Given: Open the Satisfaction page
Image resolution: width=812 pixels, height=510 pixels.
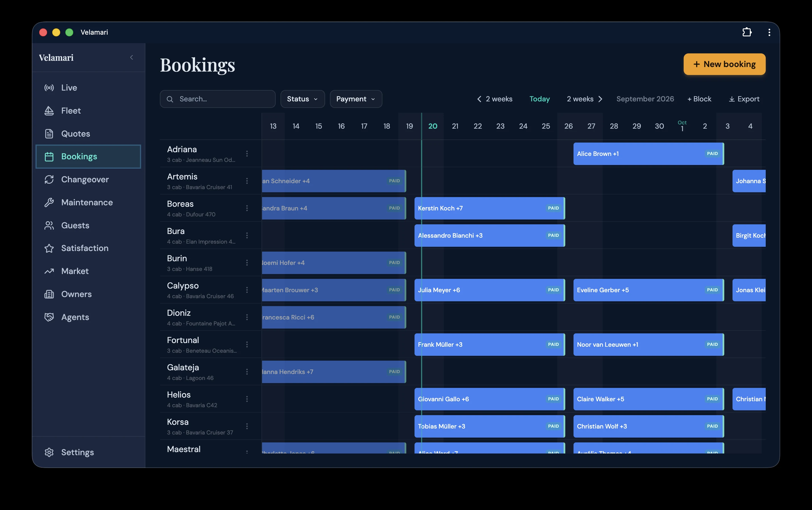Looking at the screenshot, I should pos(88,248).
